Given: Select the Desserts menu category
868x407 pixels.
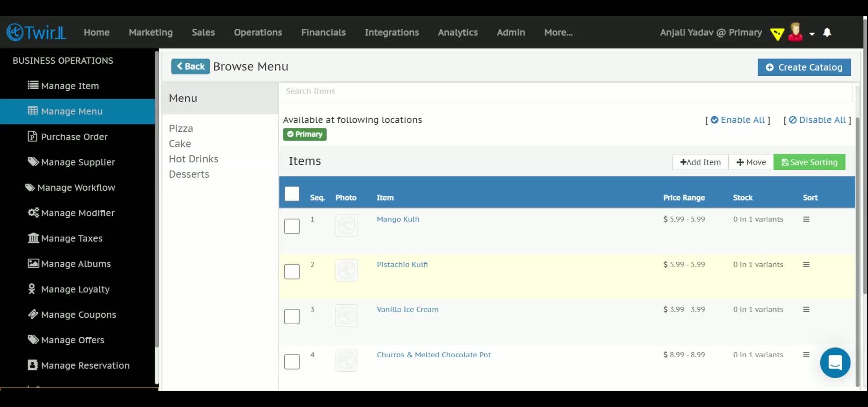Looking at the screenshot, I should [189, 175].
